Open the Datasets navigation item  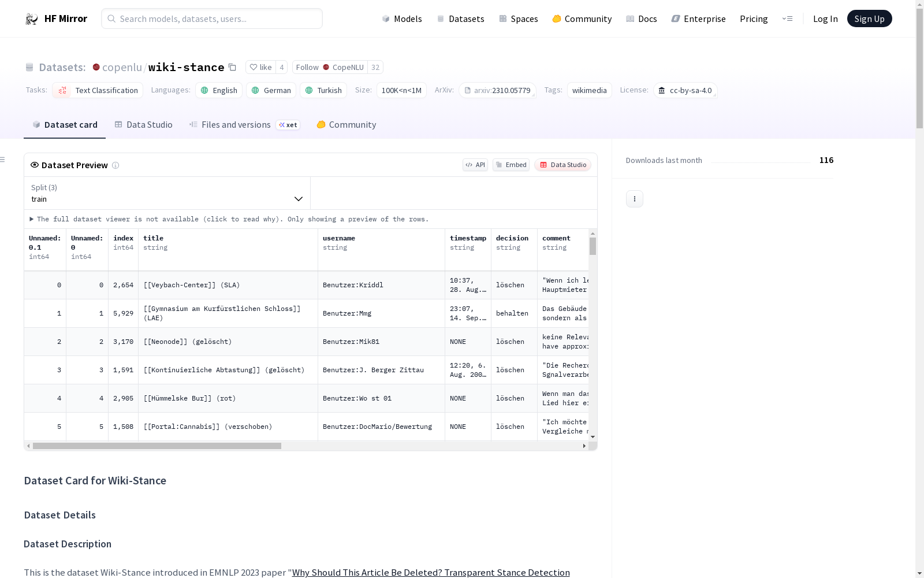tap(460, 19)
